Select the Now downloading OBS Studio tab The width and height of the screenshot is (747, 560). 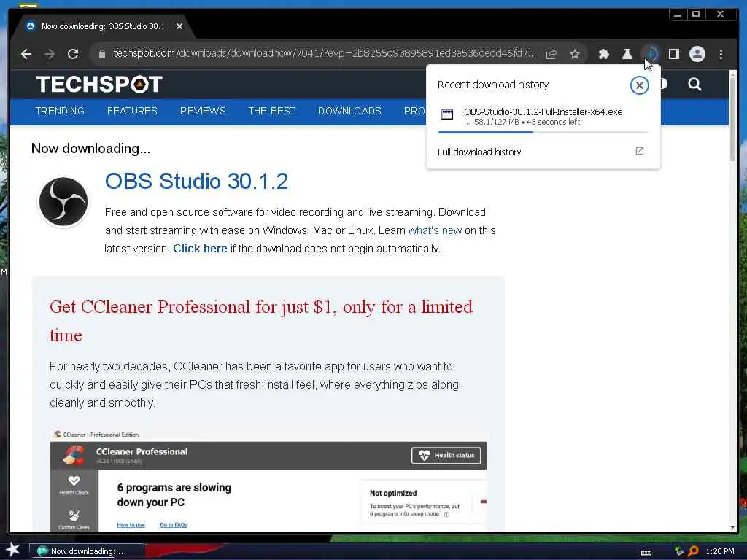tap(102, 26)
